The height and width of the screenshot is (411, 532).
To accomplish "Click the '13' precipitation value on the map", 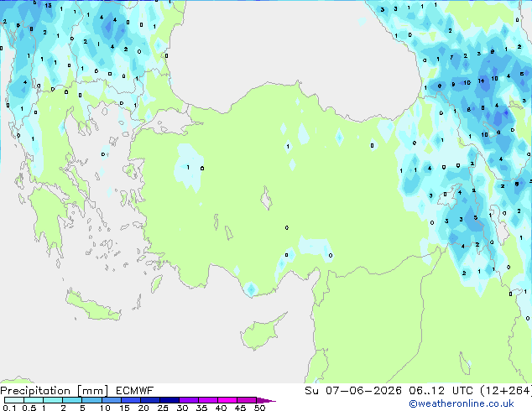I will coord(48,5).
